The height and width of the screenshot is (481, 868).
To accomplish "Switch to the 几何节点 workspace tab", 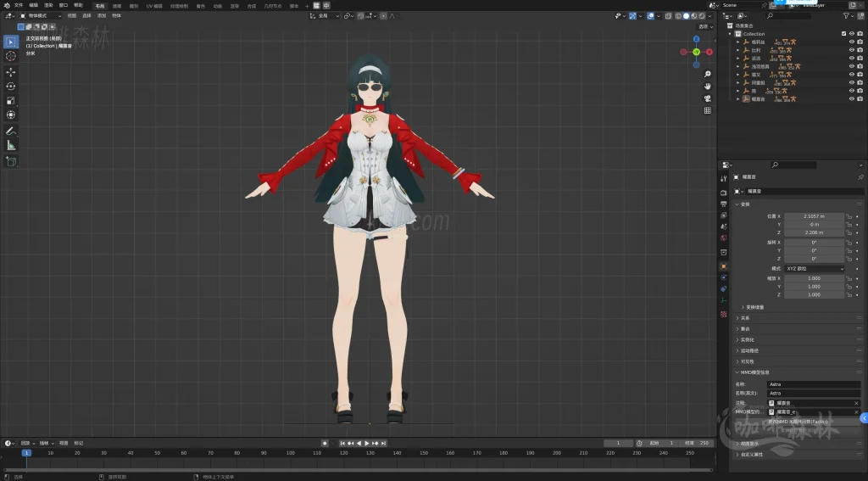I will 272,6.
